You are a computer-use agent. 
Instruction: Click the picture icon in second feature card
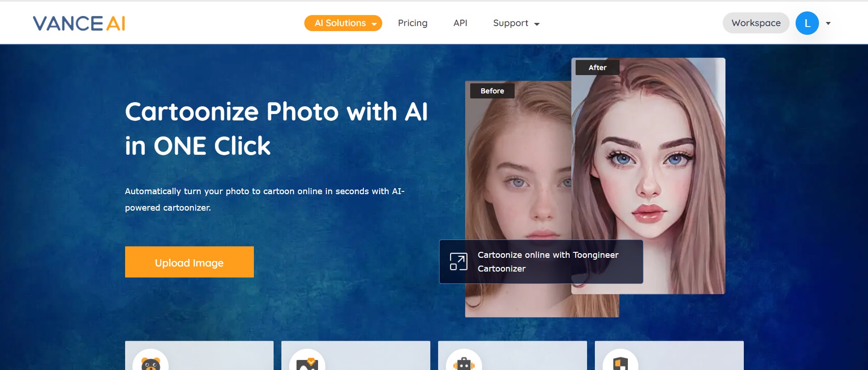pos(307,364)
